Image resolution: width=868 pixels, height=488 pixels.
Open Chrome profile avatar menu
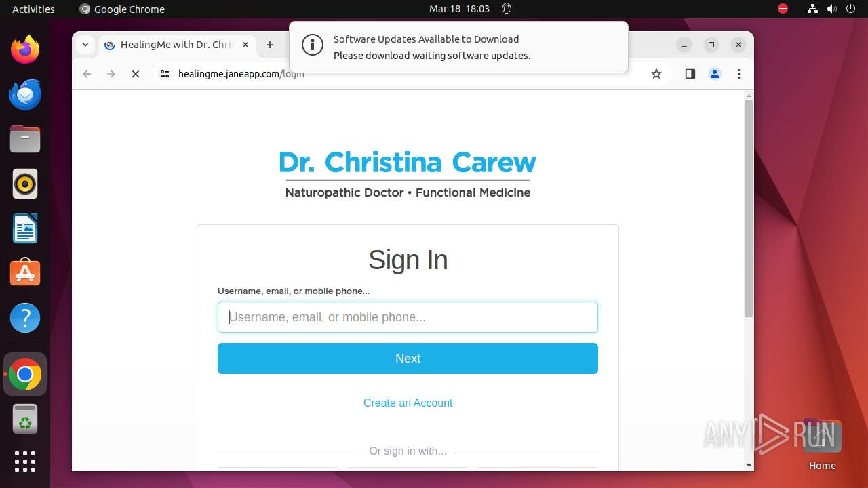click(715, 74)
